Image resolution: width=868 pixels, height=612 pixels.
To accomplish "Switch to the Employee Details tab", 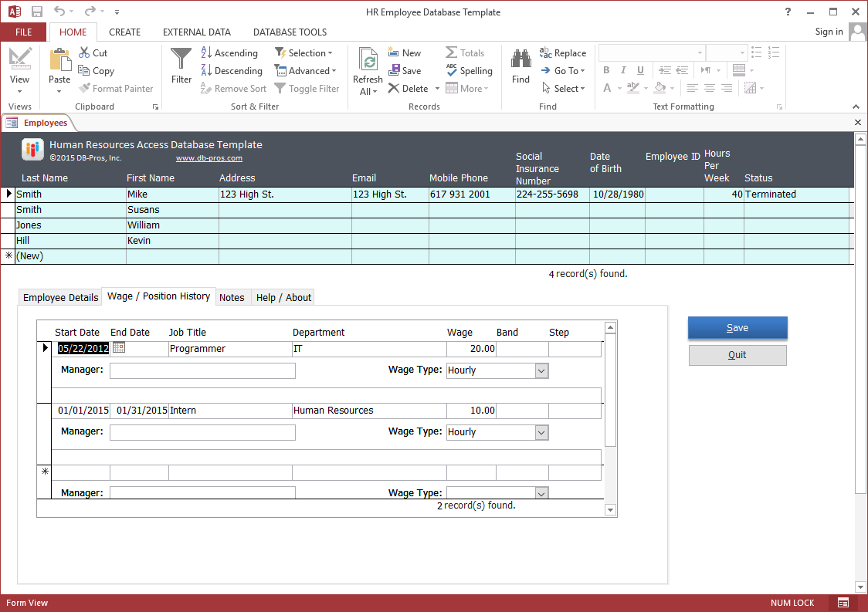I will tap(60, 297).
